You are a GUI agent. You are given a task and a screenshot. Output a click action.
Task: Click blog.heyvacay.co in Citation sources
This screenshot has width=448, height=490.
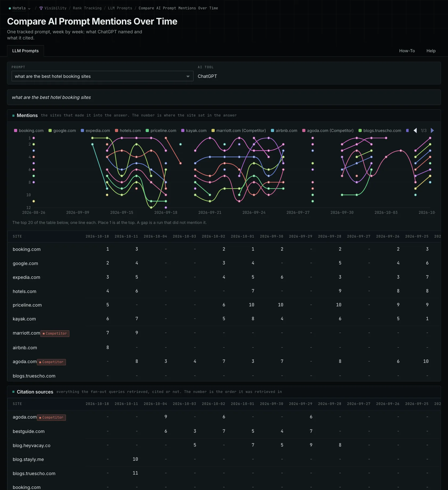coord(31,445)
